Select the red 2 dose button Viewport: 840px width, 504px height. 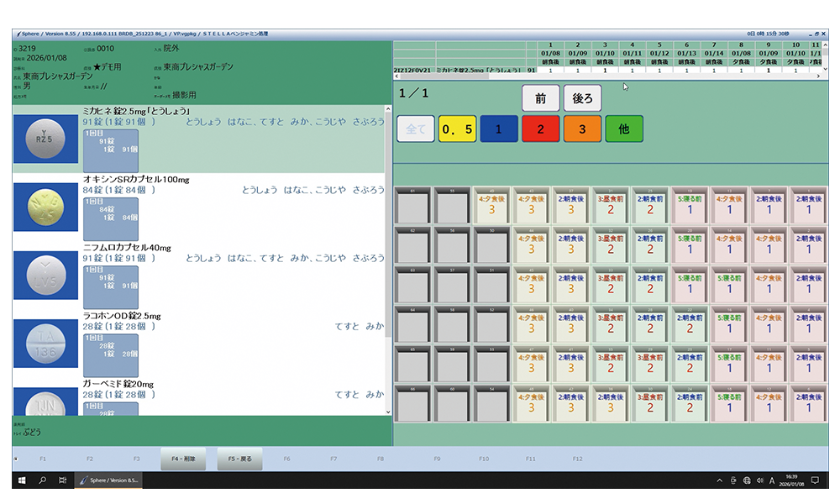click(x=540, y=129)
